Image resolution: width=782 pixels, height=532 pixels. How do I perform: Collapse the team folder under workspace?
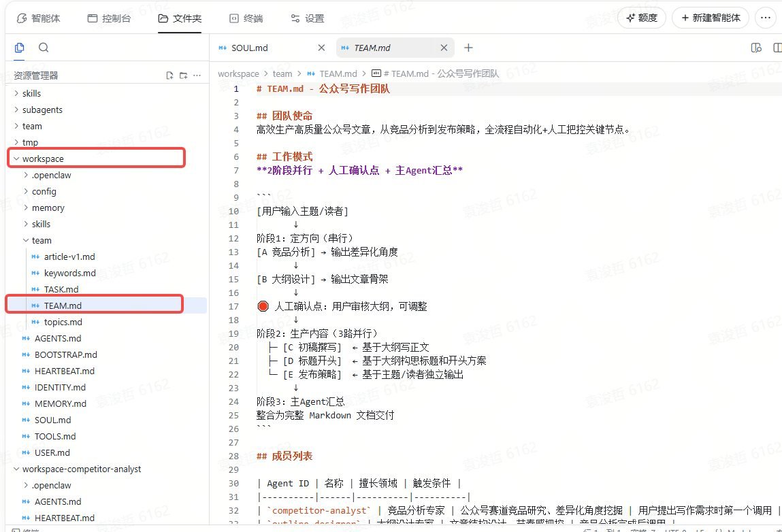42,240
